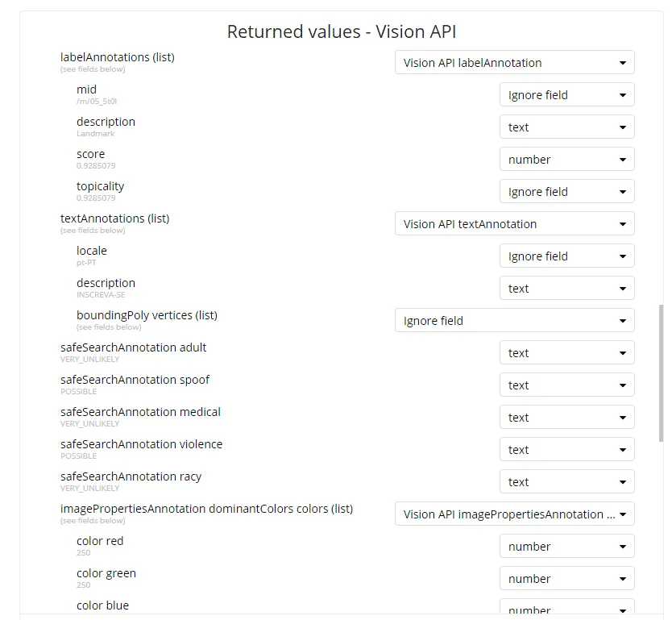Open the mid field type dropdown
Screen dimensions: 672x620
click(566, 95)
